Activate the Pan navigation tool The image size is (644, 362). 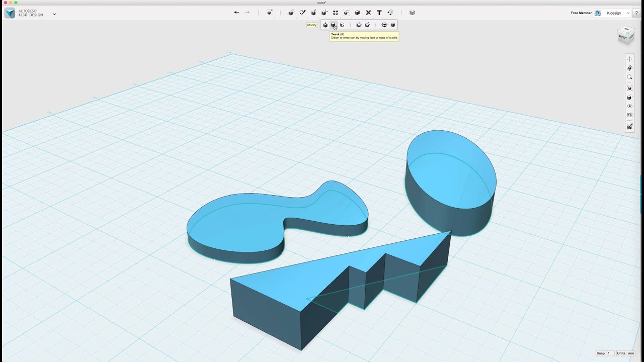629,59
